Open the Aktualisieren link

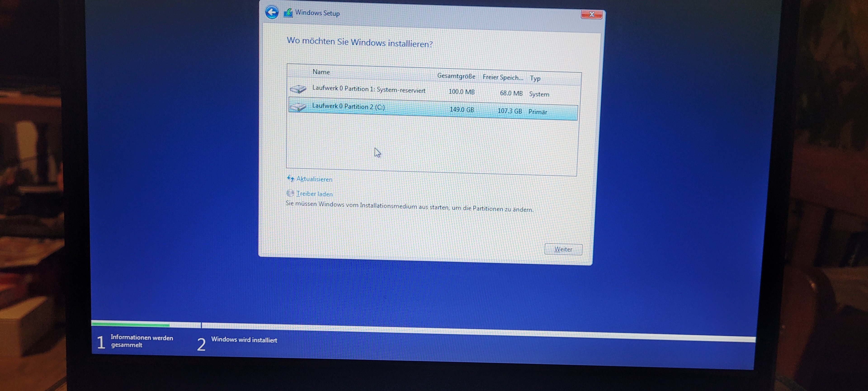[x=314, y=179]
